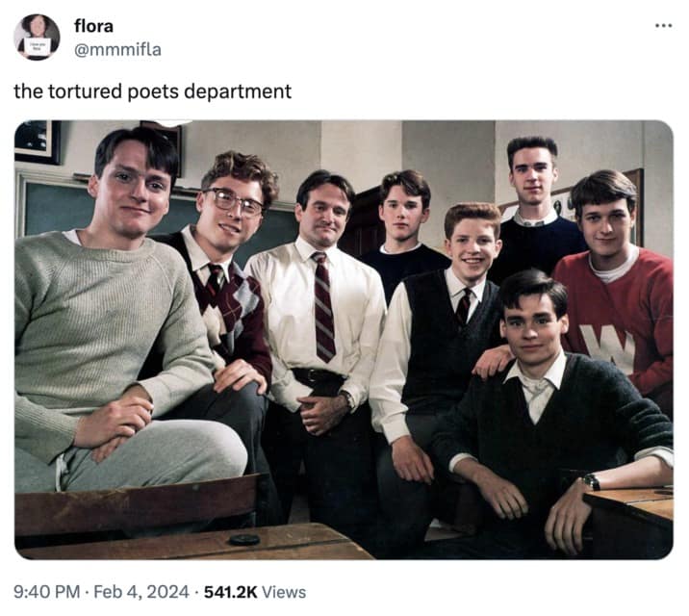Click the framed picture on the wall, top-left
The width and height of the screenshot is (689, 616).
[x=37, y=141]
